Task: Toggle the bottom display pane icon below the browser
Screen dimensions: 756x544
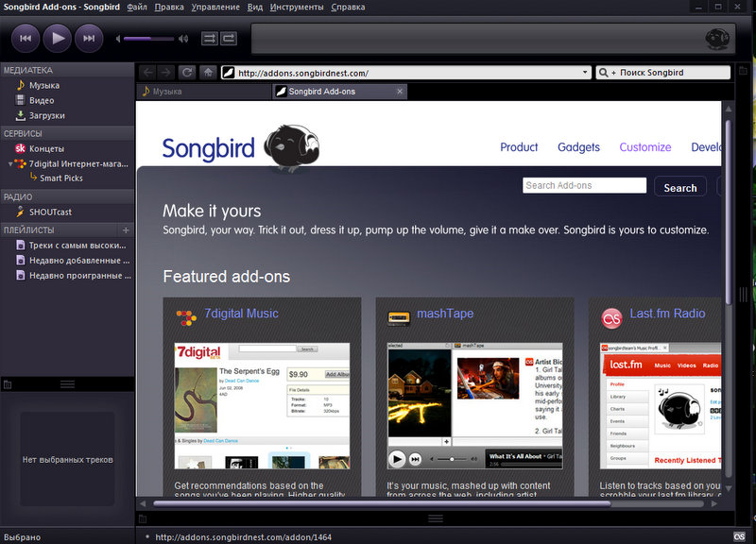Action: pos(143,518)
